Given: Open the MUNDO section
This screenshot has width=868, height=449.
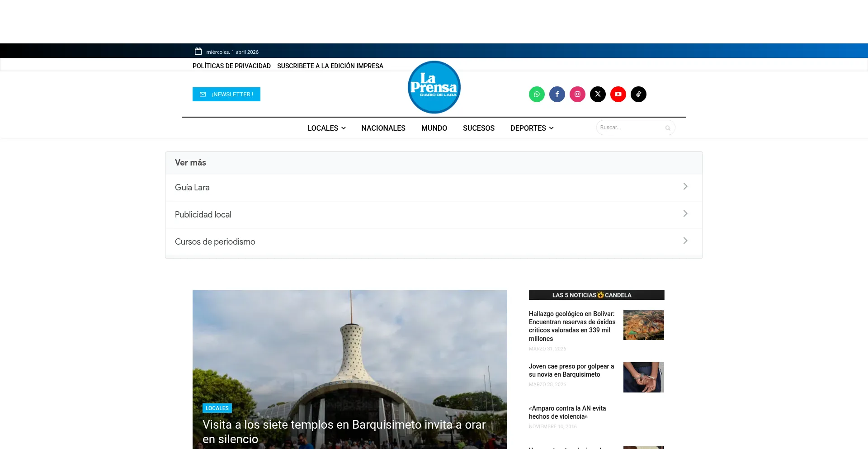Looking at the screenshot, I should tap(434, 128).
